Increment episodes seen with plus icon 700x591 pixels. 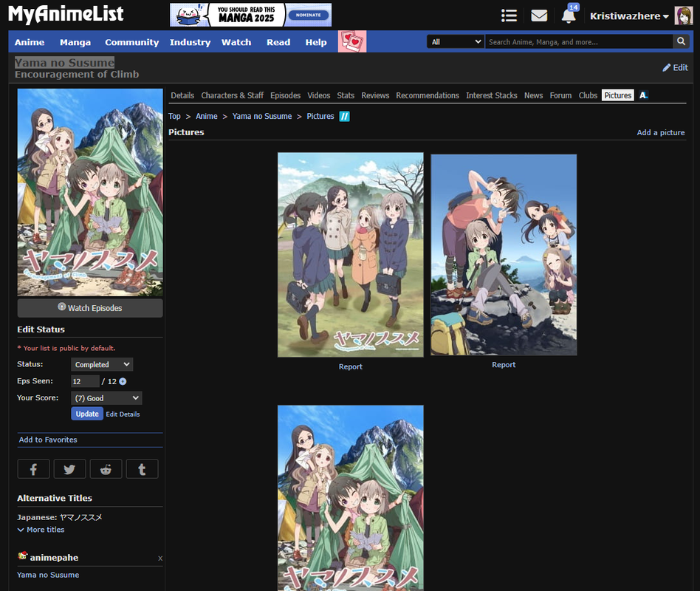click(x=123, y=381)
